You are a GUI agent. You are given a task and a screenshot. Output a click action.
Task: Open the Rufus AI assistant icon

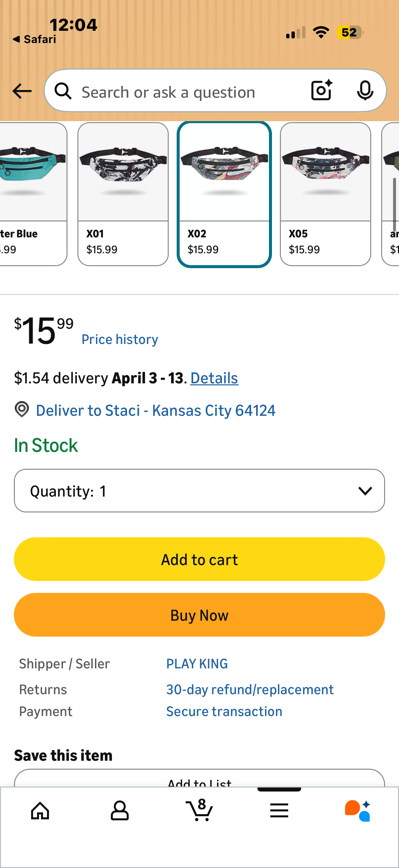click(x=358, y=810)
